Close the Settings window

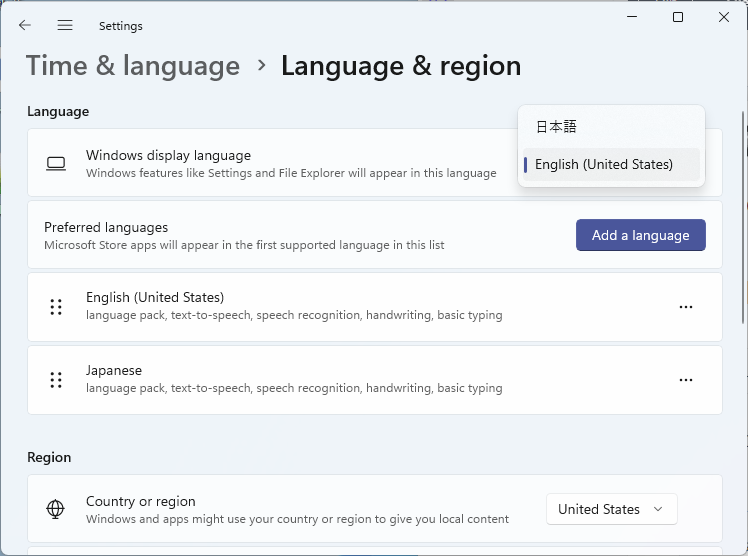(723, 17)
